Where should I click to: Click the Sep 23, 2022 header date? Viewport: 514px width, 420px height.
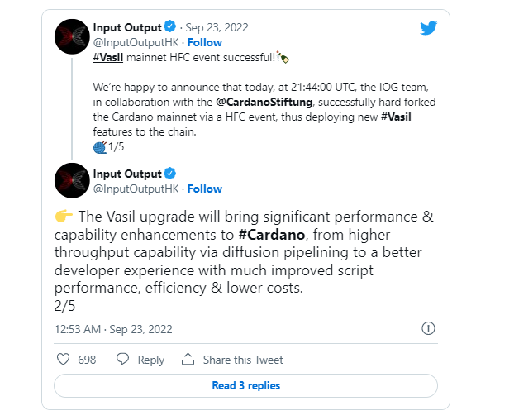(221, 28)
